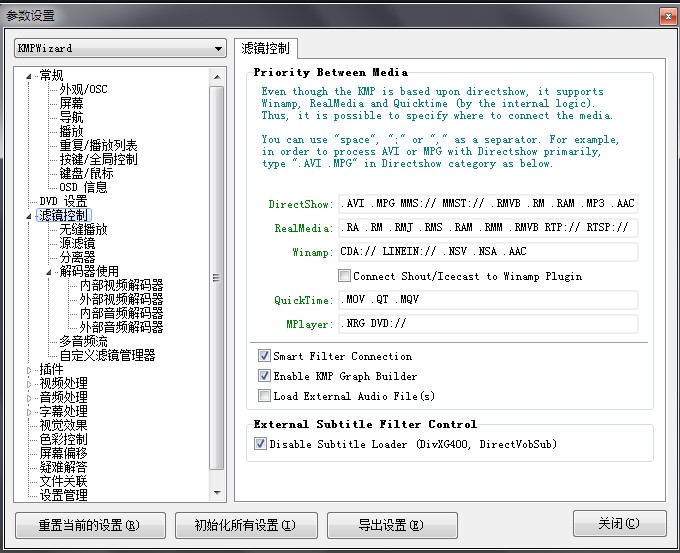Click the RealMedia extensions input field
Image resolution: width=680 pixels, height=553 pixels.
488,227
